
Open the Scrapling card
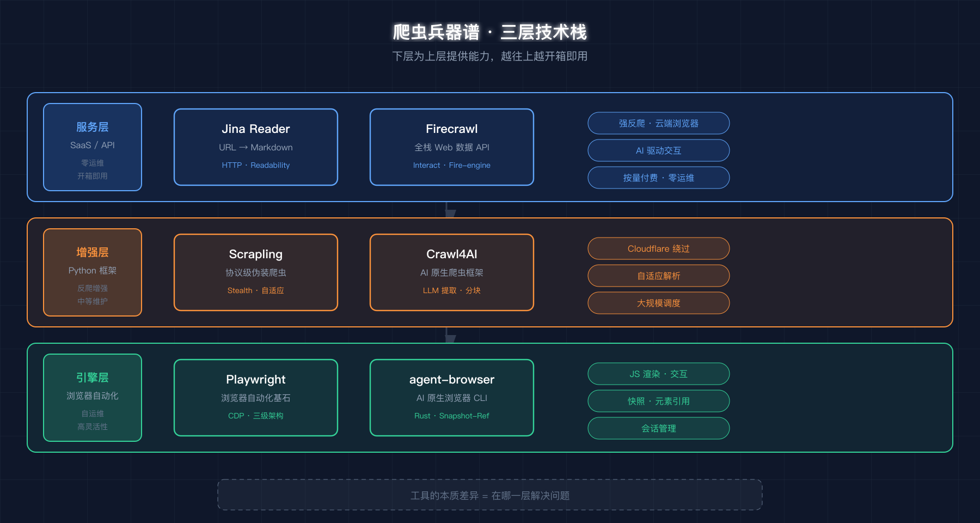[x=256, y=272]
